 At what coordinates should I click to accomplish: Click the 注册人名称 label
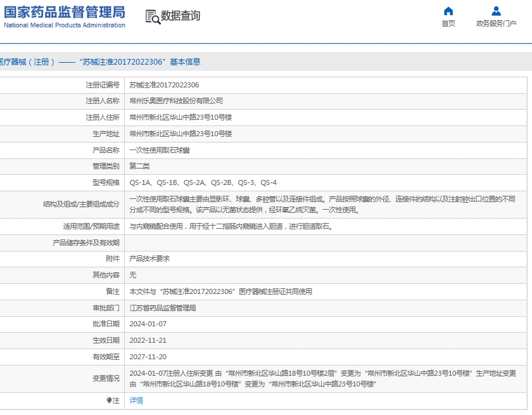pyautogui.click(x=103, y=101)
